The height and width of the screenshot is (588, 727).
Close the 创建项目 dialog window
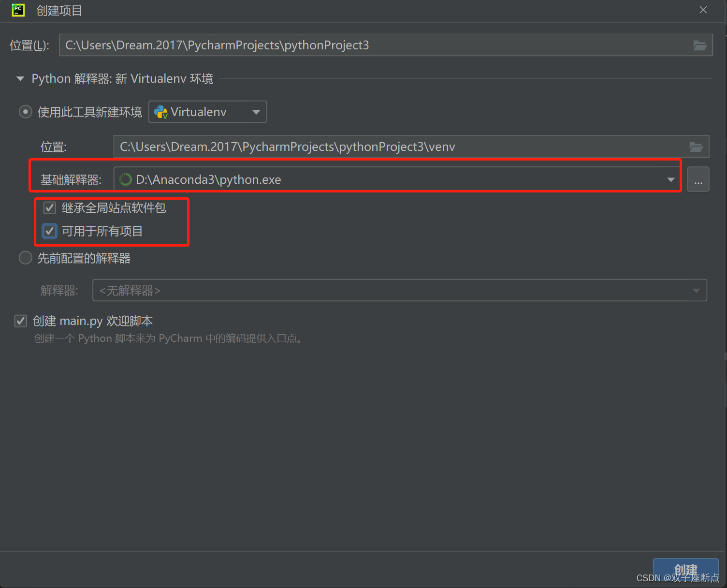[703, 10]
